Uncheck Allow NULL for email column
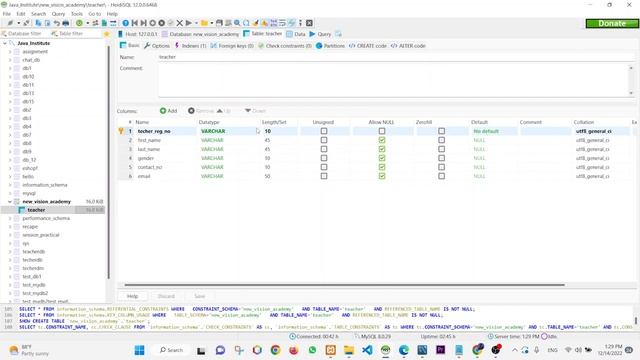This screenshot has width=640, height=360. point(382,176)
